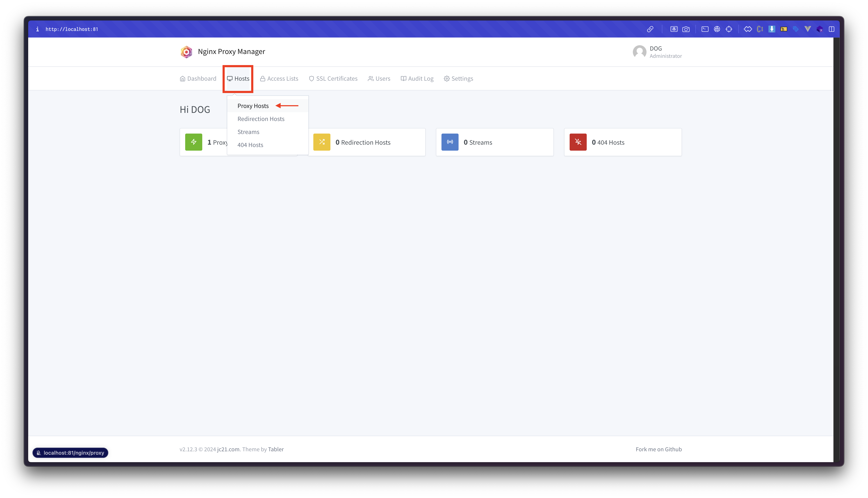The height and width of the screenshot is (498, 868).
Task: Open the SSL Certificates tab
Action: pyautogui.click(x=333, y=79)
